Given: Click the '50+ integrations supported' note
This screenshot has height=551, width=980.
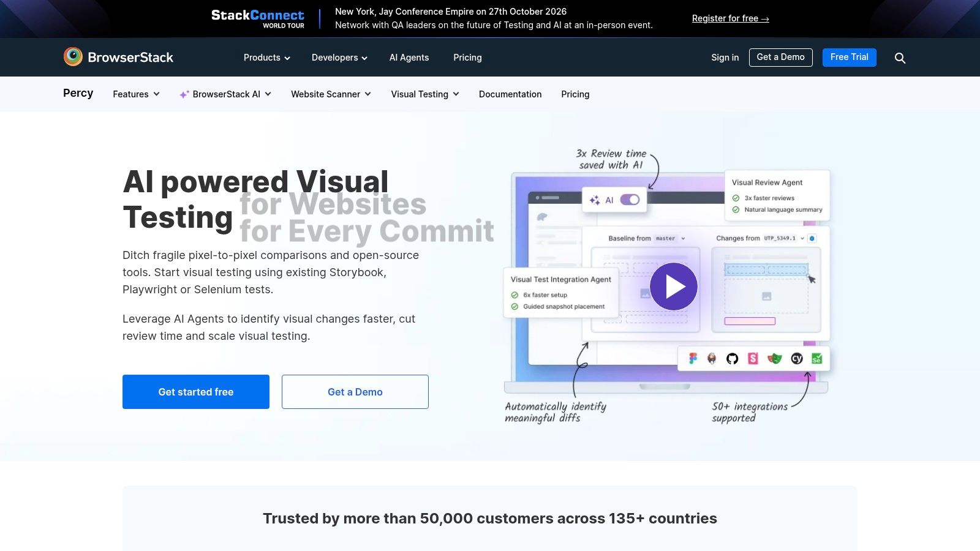Looking at the screenshot, I should pos(750,412).
